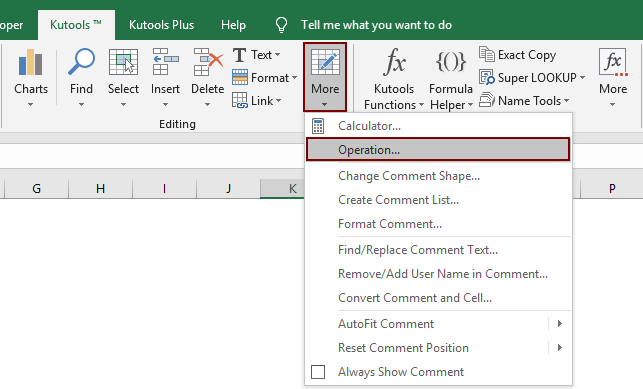Viewport: 643px width, 389px height.
Task: Select Find/Replace Comment Text... entry
Action: (x=438, y=250)
